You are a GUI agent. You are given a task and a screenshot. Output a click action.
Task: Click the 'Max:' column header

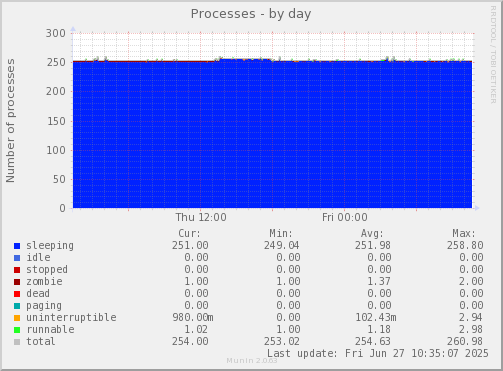point(464,233)
